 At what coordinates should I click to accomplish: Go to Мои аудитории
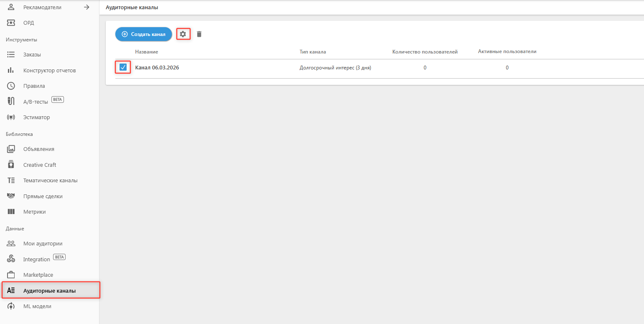[43, 243]
